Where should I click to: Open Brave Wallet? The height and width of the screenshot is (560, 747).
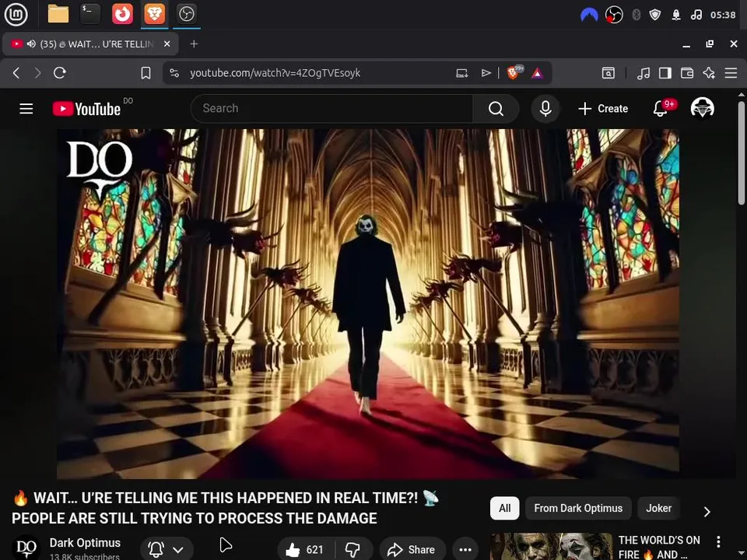(x=687, y=73)
